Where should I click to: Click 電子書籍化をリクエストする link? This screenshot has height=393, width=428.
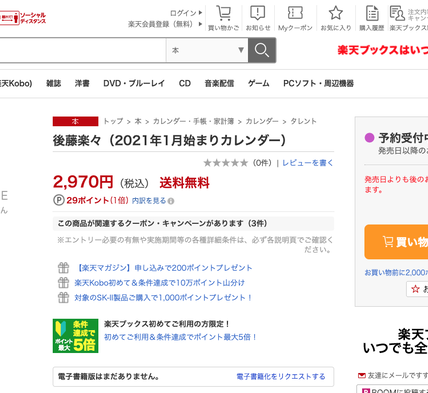click(281, 377)
